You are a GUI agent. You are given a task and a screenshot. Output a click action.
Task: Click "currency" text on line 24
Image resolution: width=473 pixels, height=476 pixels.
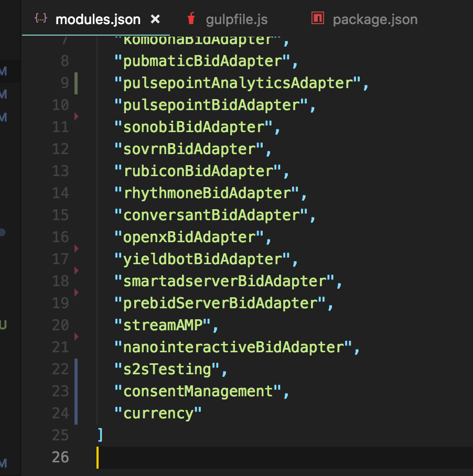158,414
